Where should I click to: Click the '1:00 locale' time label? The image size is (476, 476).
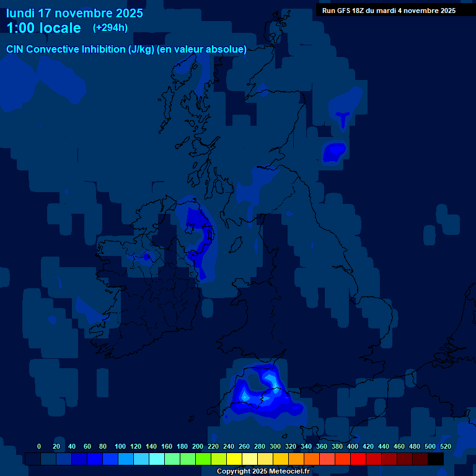tap(43, 28)
